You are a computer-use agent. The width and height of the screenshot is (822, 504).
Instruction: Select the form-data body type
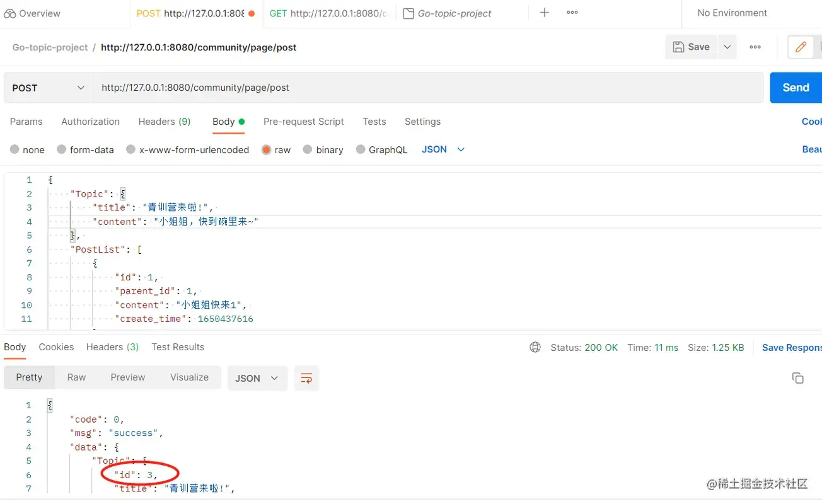(85, 150)
